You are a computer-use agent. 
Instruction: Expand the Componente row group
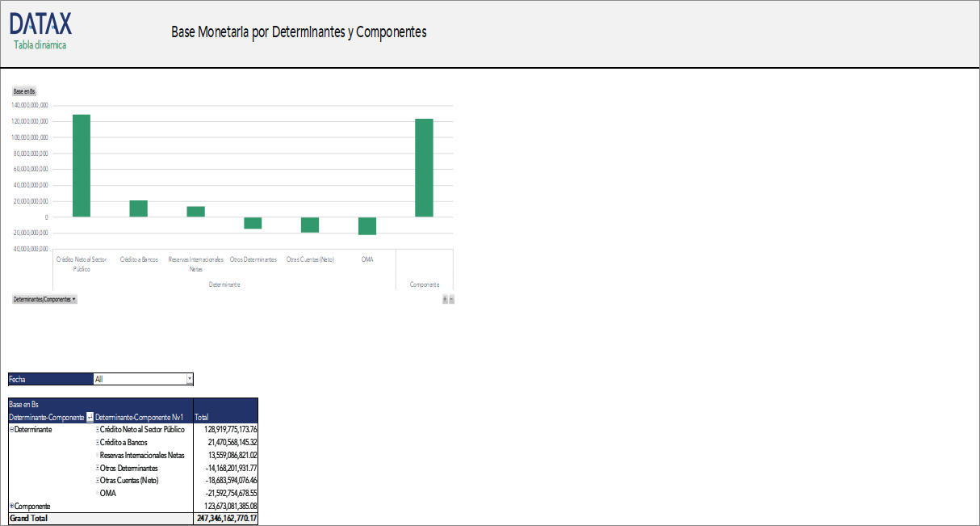(10, 506)
